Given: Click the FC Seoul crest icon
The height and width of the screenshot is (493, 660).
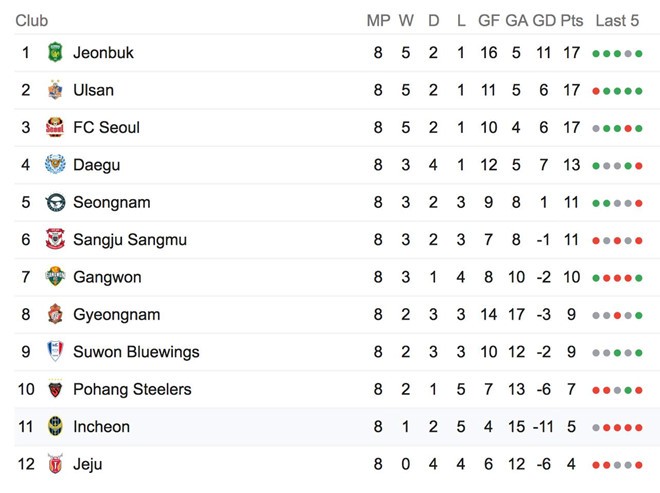Looking at the screenshot, I should 55,128.
